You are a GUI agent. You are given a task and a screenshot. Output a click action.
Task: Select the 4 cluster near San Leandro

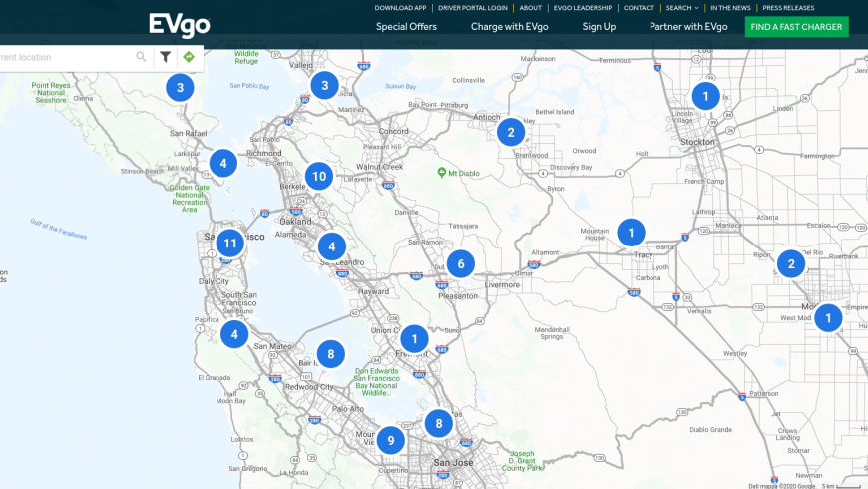332,246
